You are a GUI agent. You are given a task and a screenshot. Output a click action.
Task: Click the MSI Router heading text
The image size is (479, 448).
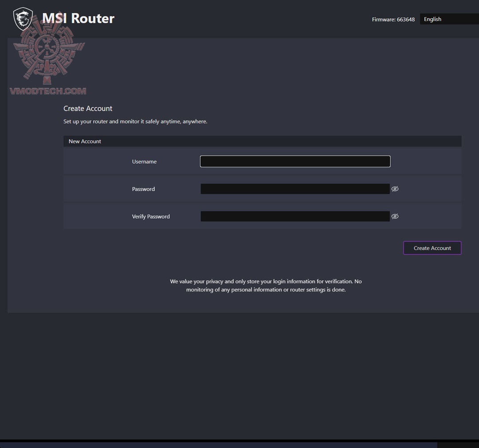pyautogui.click(x=78, y=19)
